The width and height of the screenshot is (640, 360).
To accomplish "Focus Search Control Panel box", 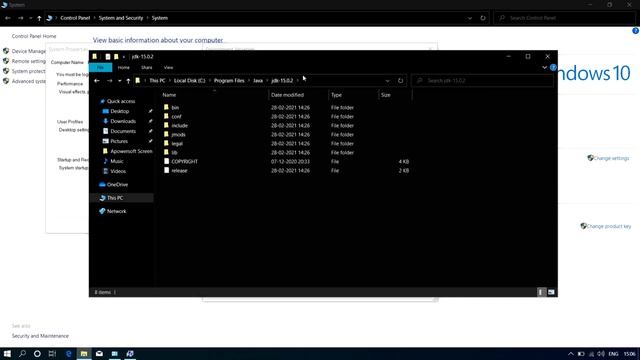I will click(565, 18).
